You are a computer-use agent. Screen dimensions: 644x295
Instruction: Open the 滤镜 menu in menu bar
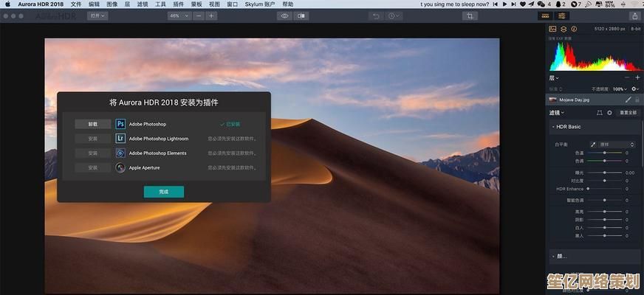143,4
